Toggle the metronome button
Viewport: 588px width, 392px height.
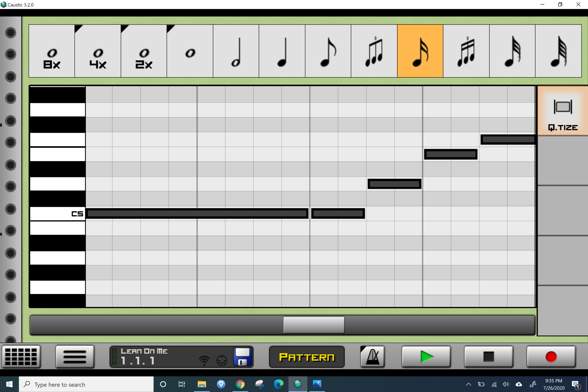tap(372, 357)
